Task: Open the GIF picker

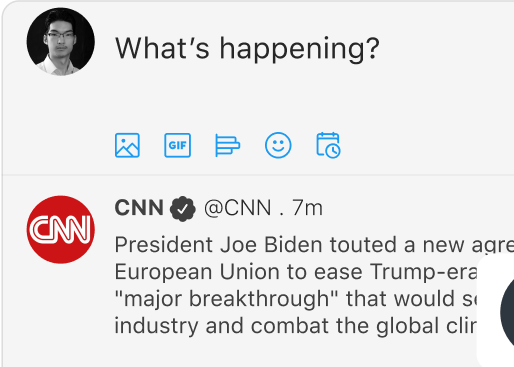Action: click(x=178, y=145)
